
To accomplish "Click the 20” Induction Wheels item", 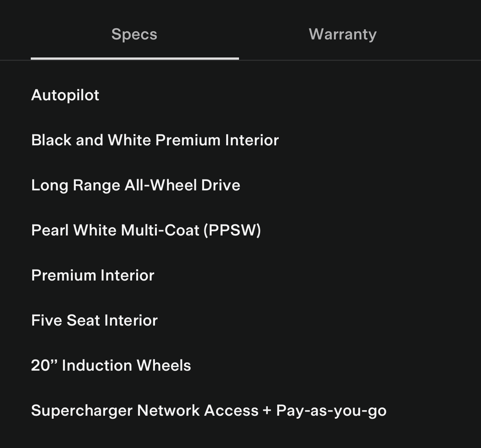I will (111, 366).
